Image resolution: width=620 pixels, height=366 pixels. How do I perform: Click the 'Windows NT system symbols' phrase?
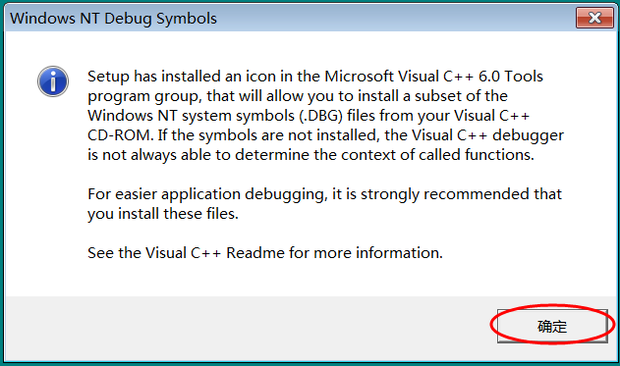pos(191,116)
